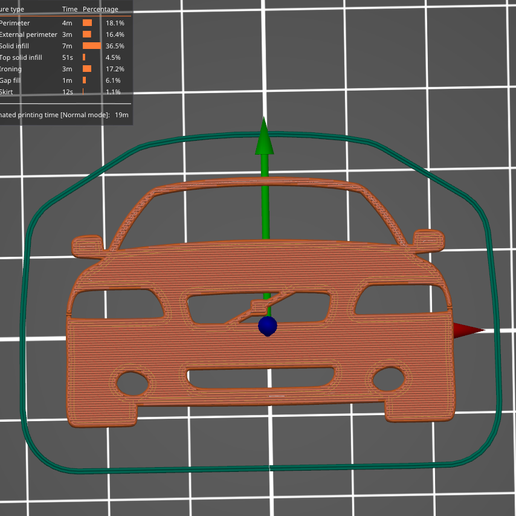
Task: Click the 6.1% Gap fill percentage
Action: tap(113, 80)
